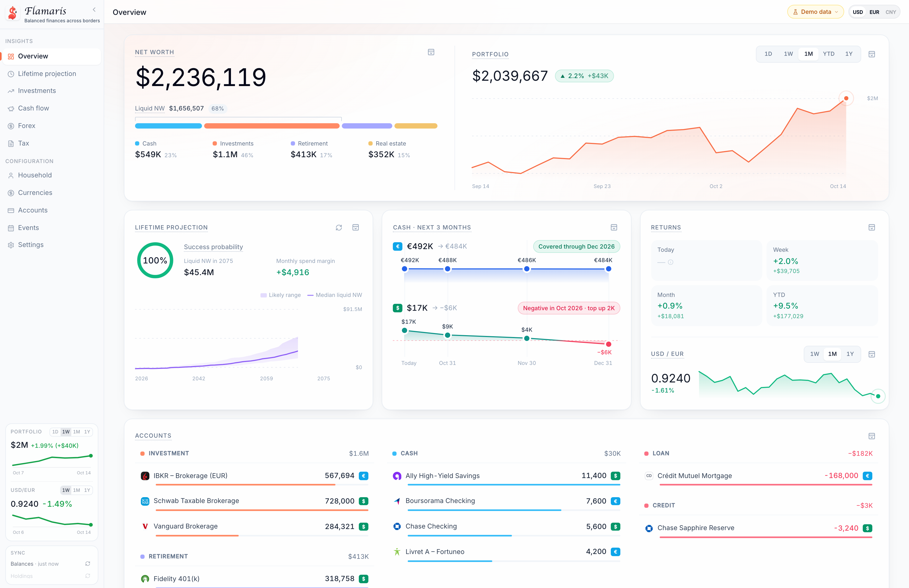Click the info icon under Today returns
Image resolution: width=909 pixels, height=588 pixels.
coord(670,262)
